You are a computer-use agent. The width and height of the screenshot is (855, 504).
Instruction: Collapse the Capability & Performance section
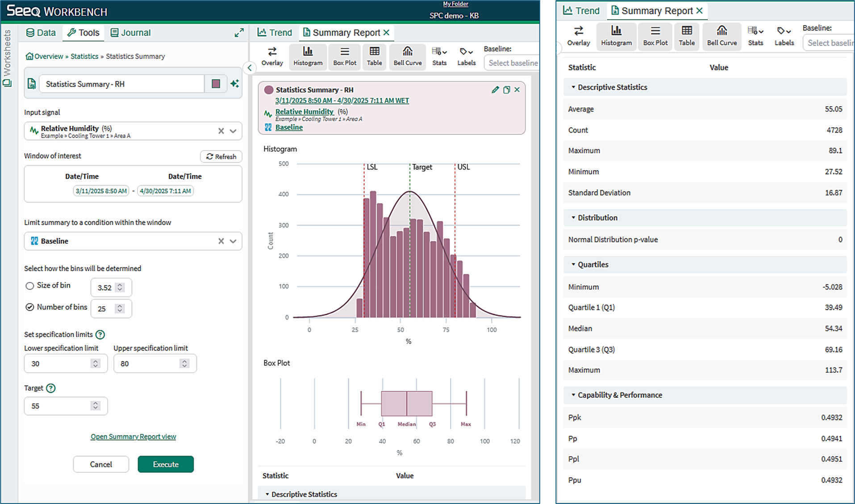click(x=705, y=395)
